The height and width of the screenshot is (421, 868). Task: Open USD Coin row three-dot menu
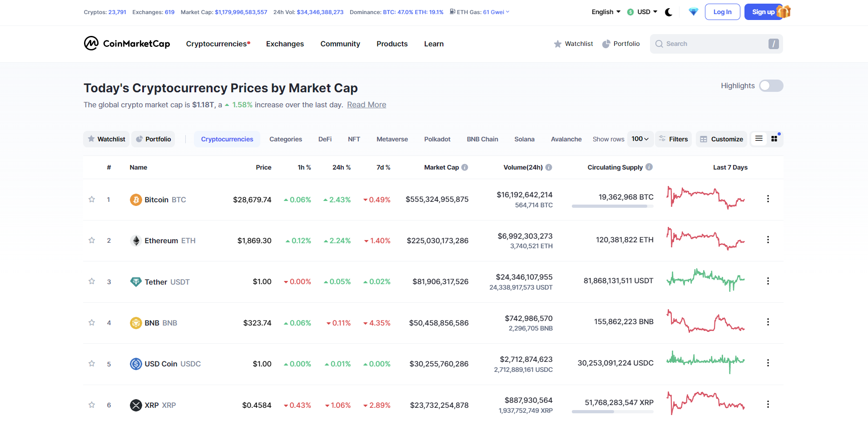click(768, 363)
